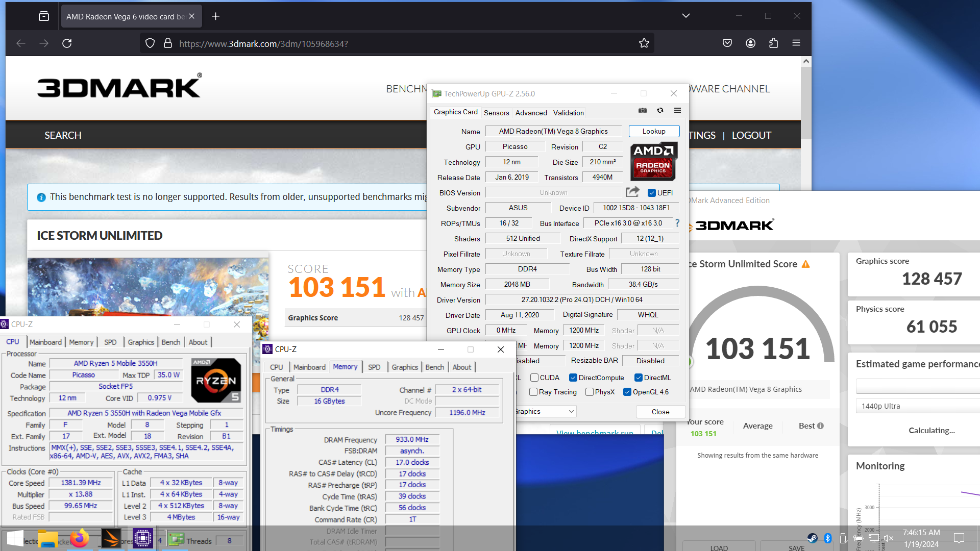Open the 1440p Ultra preset dropdown

point(918,406)
